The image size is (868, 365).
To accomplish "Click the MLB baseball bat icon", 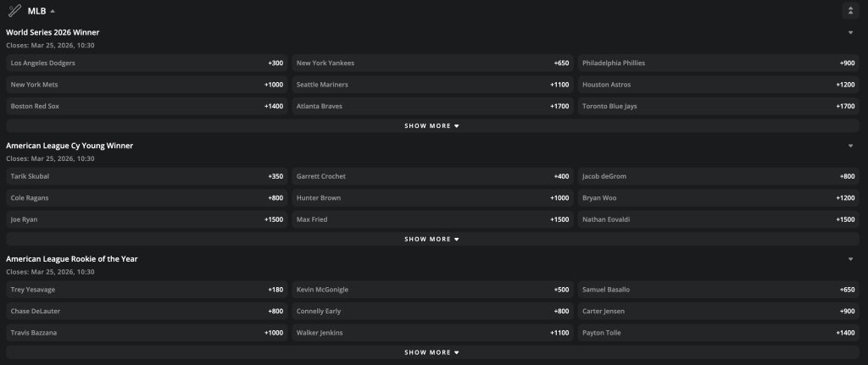I will click(x=14, y=10).
